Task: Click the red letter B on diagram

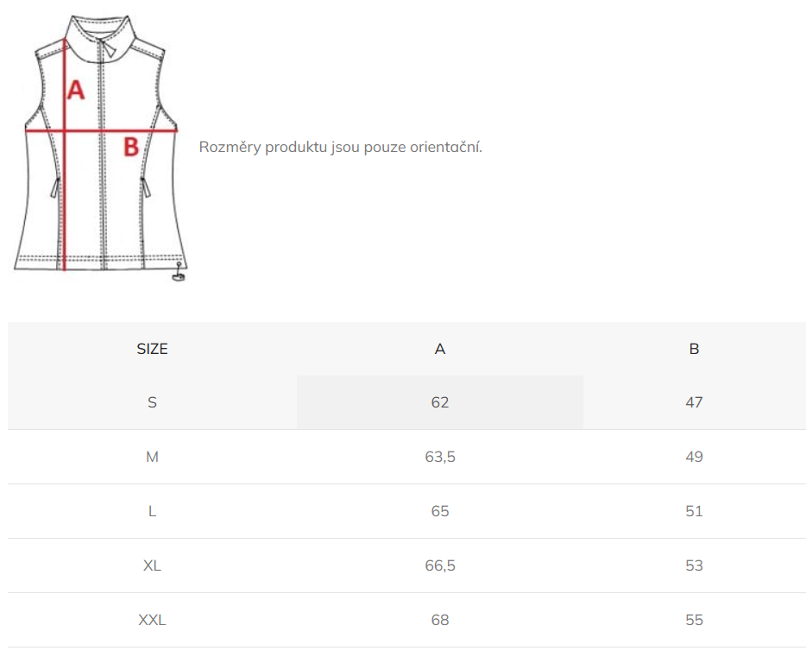Action: [x=131, y=147]
